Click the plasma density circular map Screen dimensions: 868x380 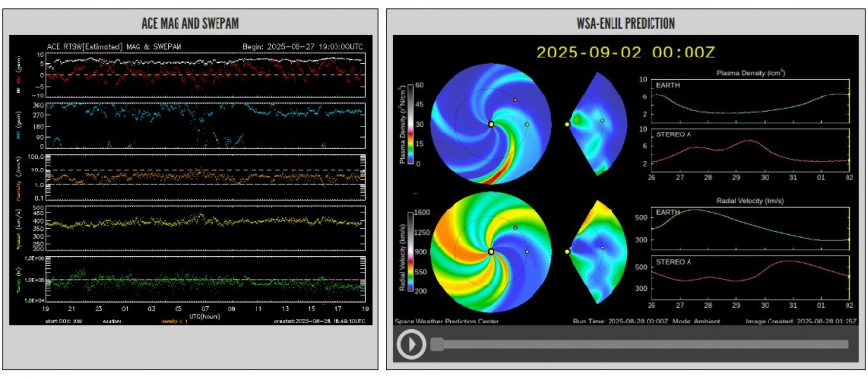(x=491, y=124)
